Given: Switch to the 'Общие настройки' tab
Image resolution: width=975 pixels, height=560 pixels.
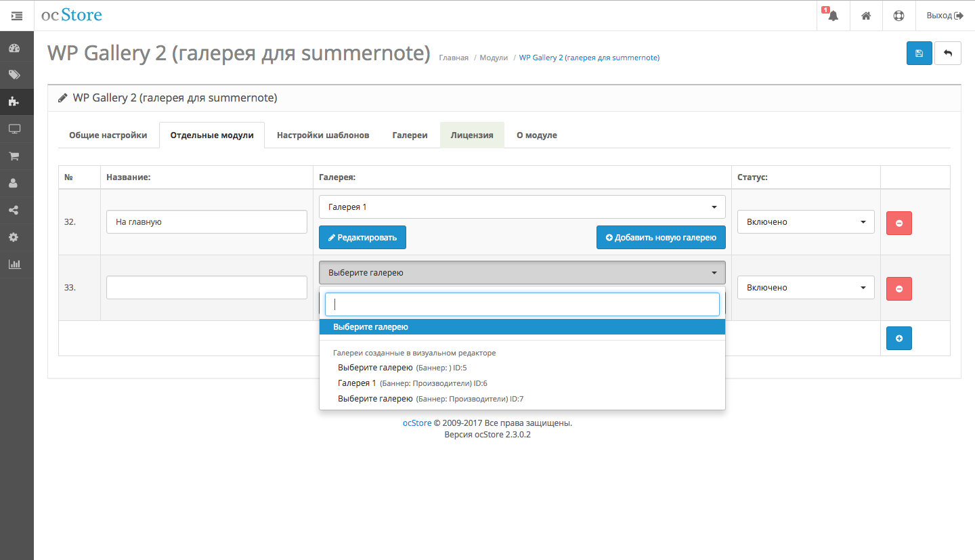Looking at the screenshot, I should [108, 135].
